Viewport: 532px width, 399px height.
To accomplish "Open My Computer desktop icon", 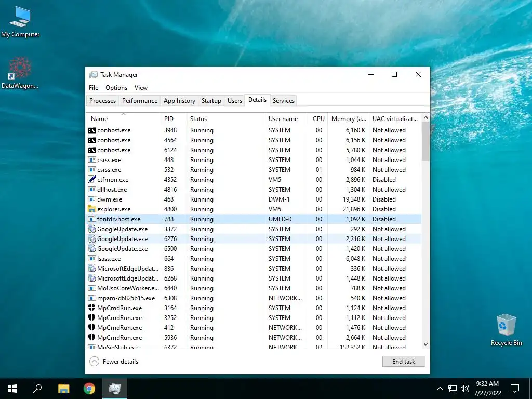I will tap(20, 21).
